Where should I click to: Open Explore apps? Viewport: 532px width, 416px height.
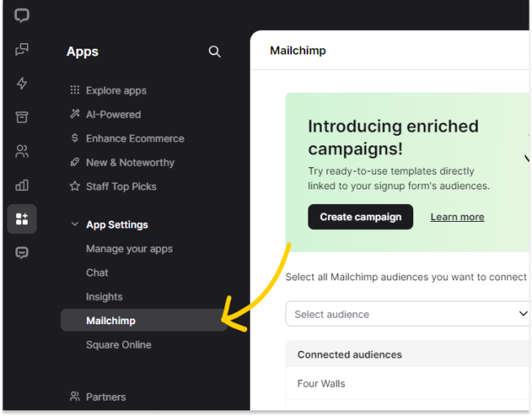[108, 90]
